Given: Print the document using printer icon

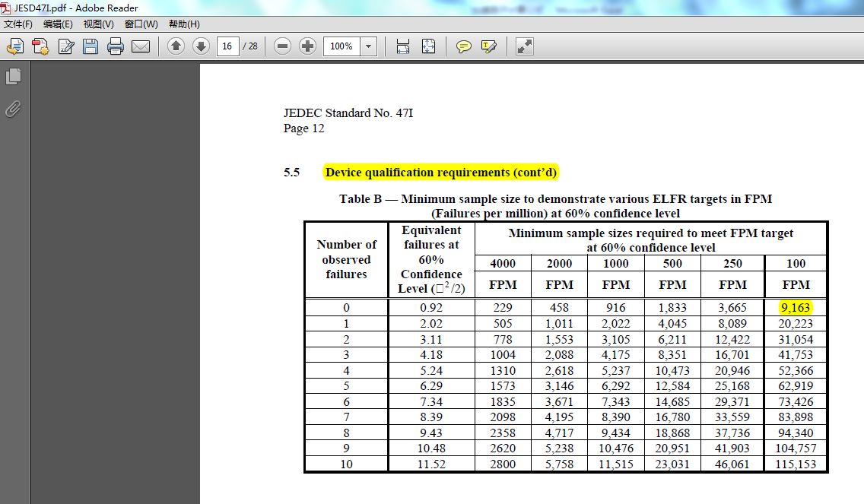Looking at the screenshot, I should pos(116,46).
